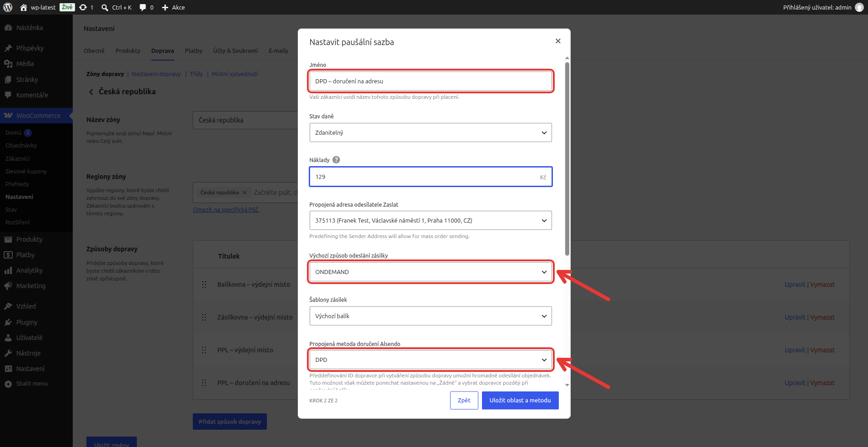Click the scrollbar down arrow in dialog
The width and height of the screenshot is (868, 447).
[567, 385]
